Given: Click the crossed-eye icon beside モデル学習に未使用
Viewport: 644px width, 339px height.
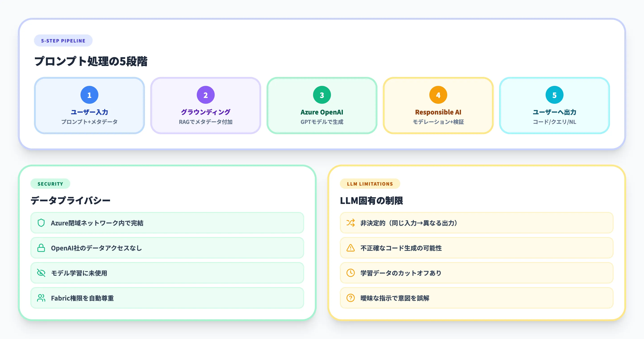Looking at the screenshot, I should (x=42, y=273).
